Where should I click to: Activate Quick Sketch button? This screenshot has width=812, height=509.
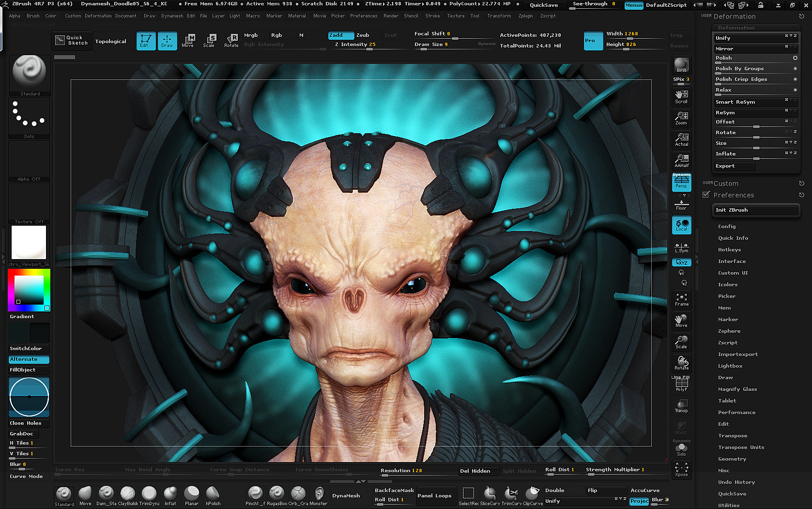pyautogui.click(x=72, y=40)
